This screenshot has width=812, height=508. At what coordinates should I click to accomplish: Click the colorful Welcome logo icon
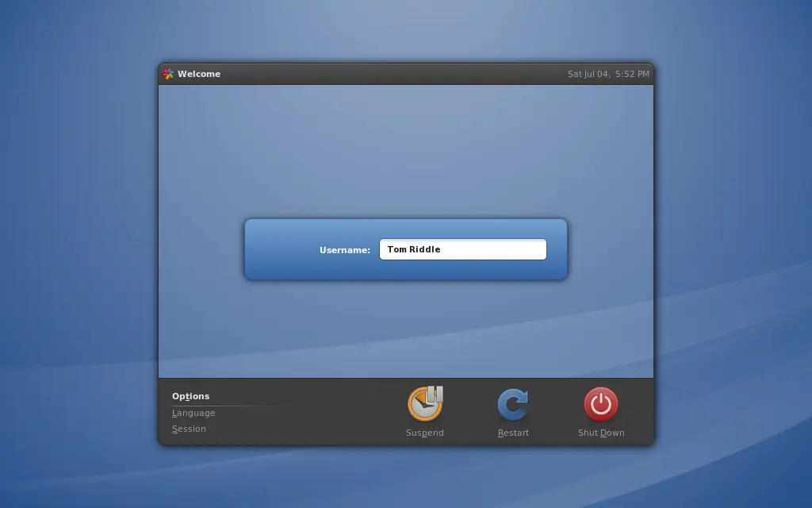168,74
